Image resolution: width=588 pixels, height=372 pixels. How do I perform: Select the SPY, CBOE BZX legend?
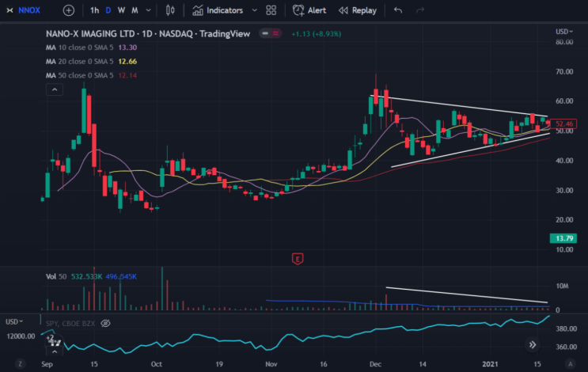[70, 323]
